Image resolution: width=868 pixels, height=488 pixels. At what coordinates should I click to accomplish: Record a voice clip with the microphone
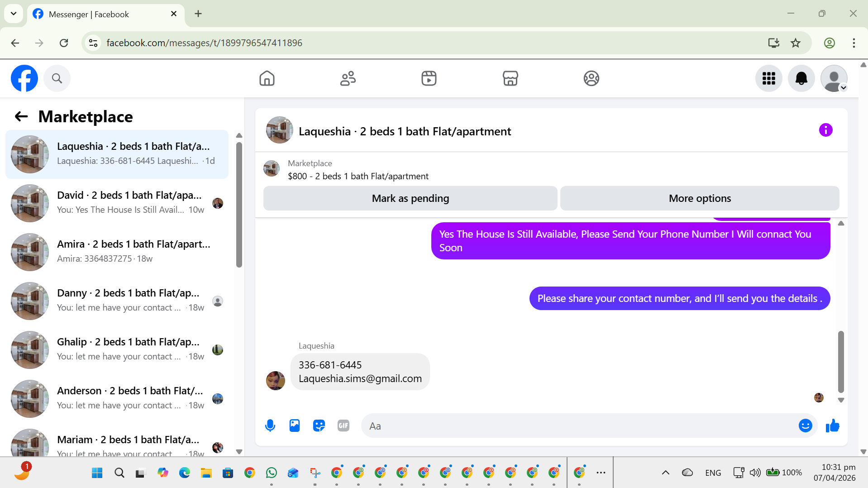(270, 426)
